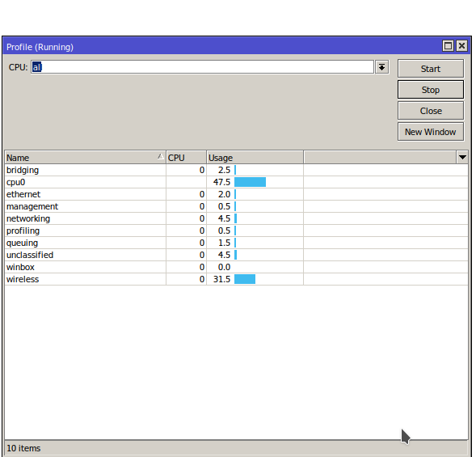Stop the running profile

[431, 90]
